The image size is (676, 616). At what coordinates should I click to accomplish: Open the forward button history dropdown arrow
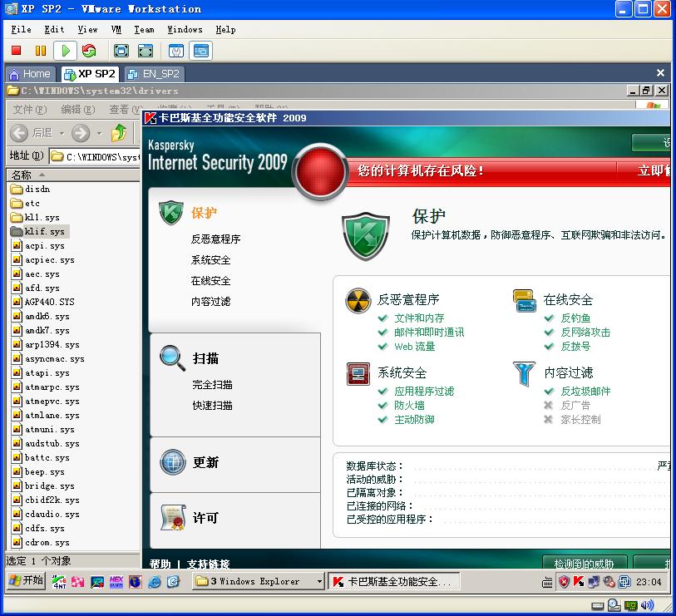pyautogui.click(x=100, y=134)
